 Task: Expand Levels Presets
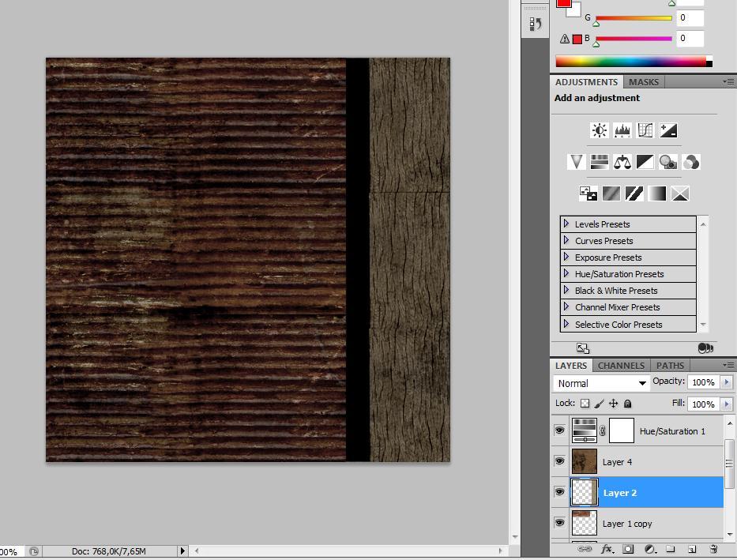pyautogui.click(x=566, y=224)
